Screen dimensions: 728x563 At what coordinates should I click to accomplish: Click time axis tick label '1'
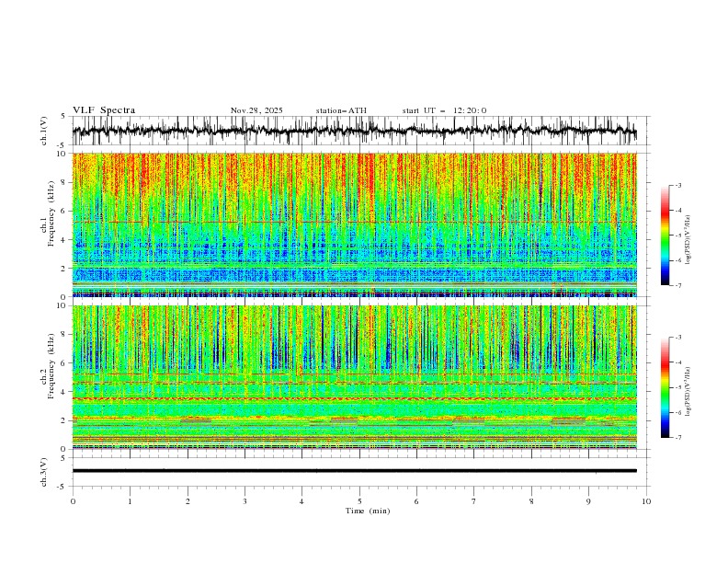[130, 501]
